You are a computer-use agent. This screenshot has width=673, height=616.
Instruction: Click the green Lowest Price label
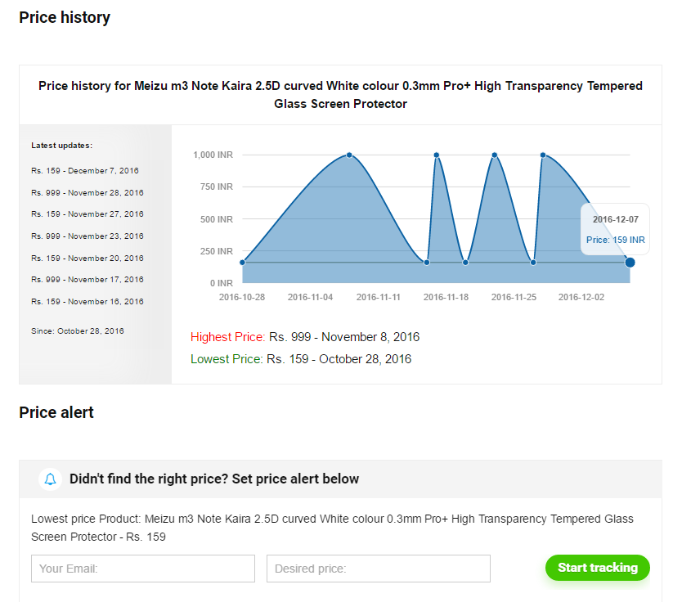coord(227,359)
